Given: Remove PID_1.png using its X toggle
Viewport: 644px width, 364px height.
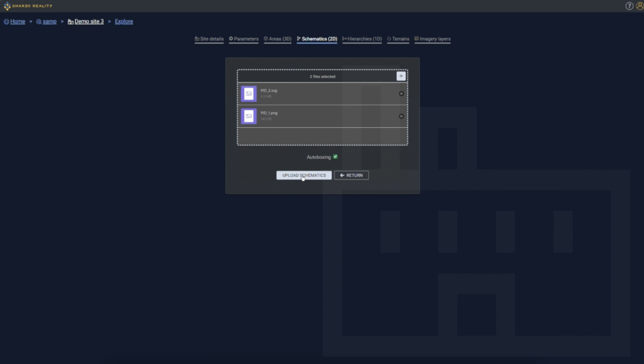Looking at the screenshot, I should tap(401, 116).
